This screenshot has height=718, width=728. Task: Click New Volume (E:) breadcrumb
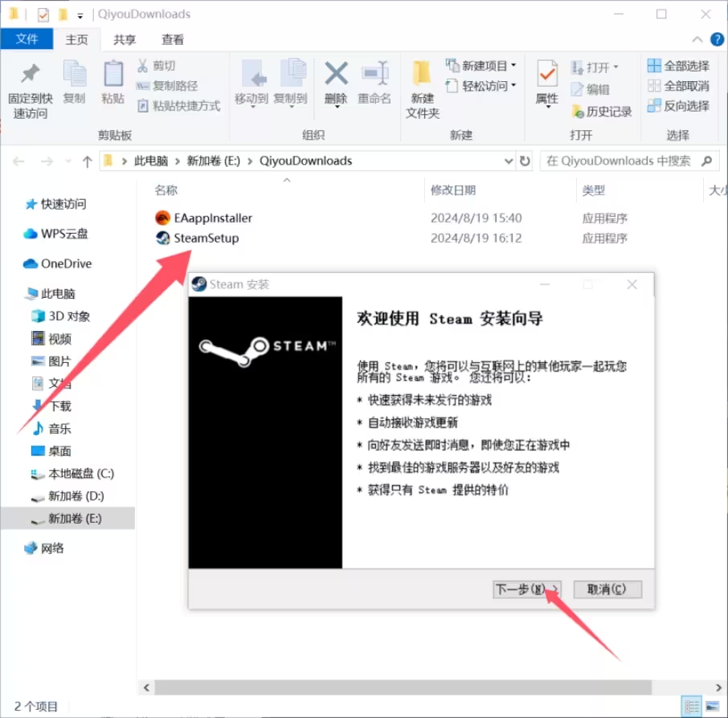click(x=214, y=161)
